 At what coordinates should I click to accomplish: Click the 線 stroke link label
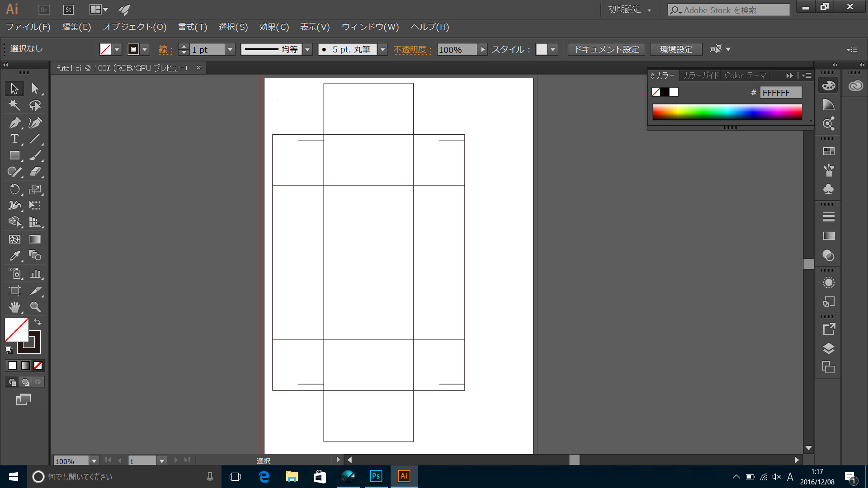(x=165, y=50)
